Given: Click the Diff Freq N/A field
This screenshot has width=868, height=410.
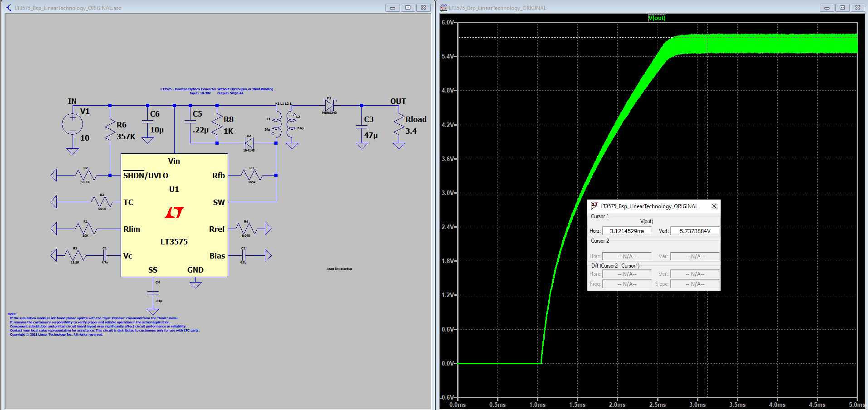Looking at the screenshot, I should click(627, 284).
